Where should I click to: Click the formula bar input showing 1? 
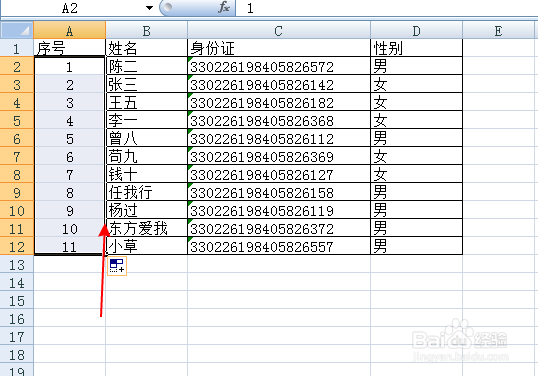coord(386,8)
